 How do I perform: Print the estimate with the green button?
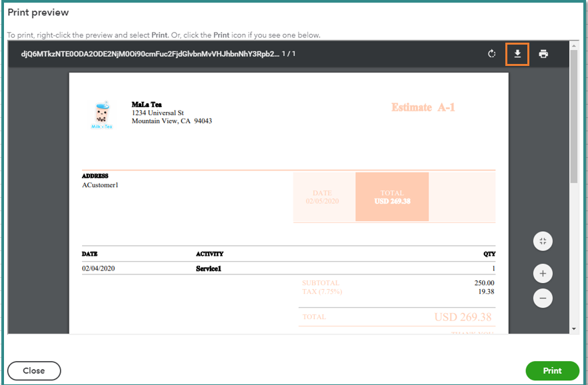click(x=552, y=370)
